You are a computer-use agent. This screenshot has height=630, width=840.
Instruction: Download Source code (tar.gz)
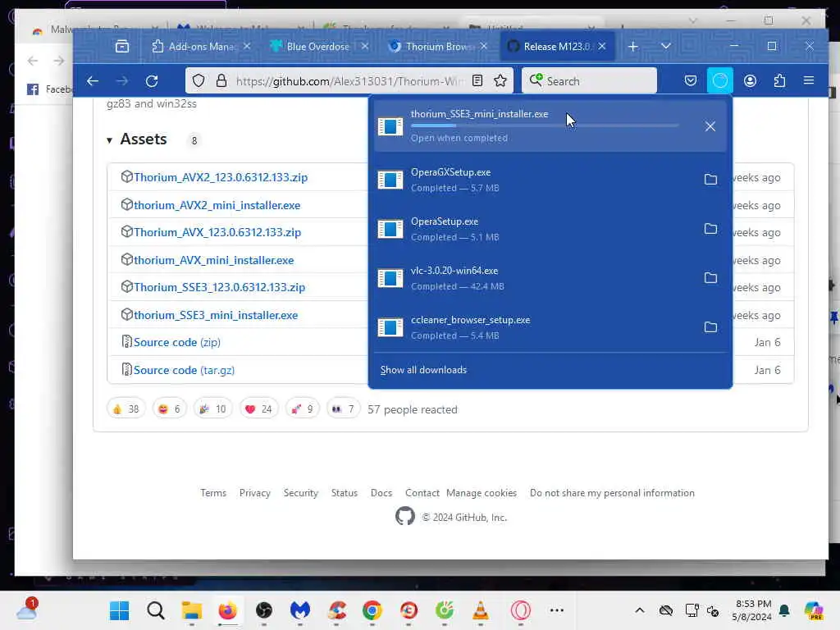(184, 370)
